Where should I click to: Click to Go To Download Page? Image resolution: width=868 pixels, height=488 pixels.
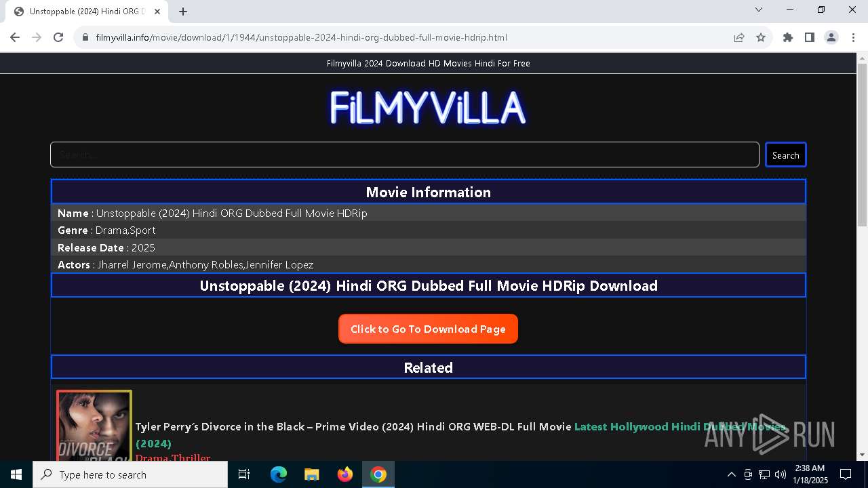pos(428,329)
